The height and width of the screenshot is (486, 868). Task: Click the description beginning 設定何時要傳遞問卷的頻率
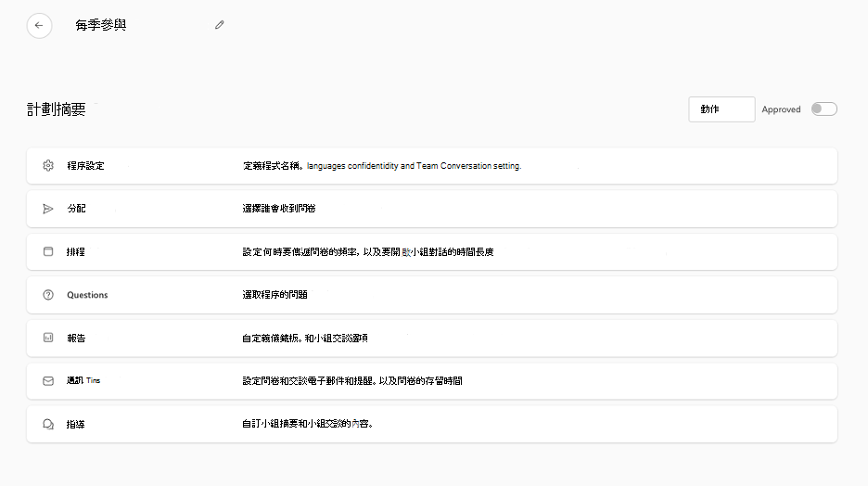[x=367, y=252]
